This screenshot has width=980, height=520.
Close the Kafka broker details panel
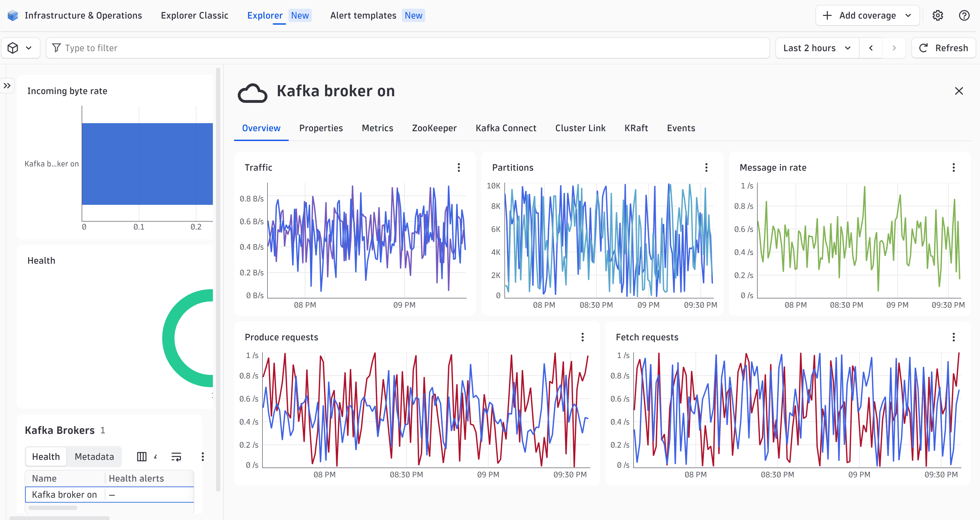(959, 91)
